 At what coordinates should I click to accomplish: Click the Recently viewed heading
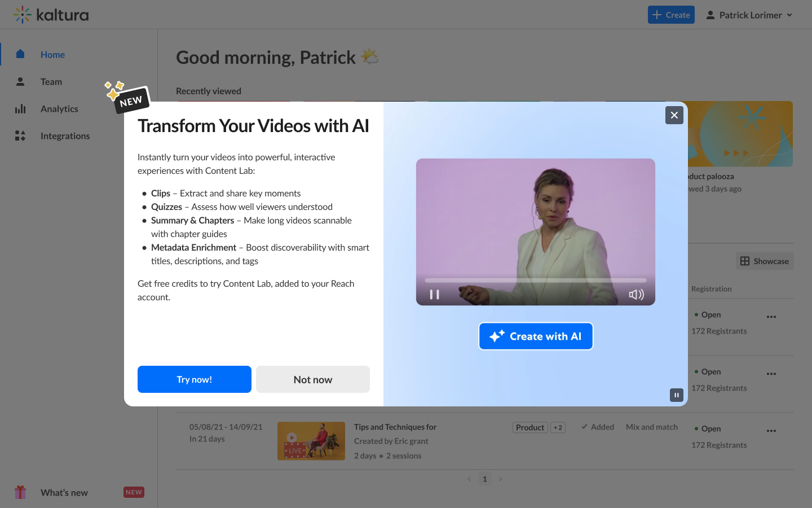209,91
